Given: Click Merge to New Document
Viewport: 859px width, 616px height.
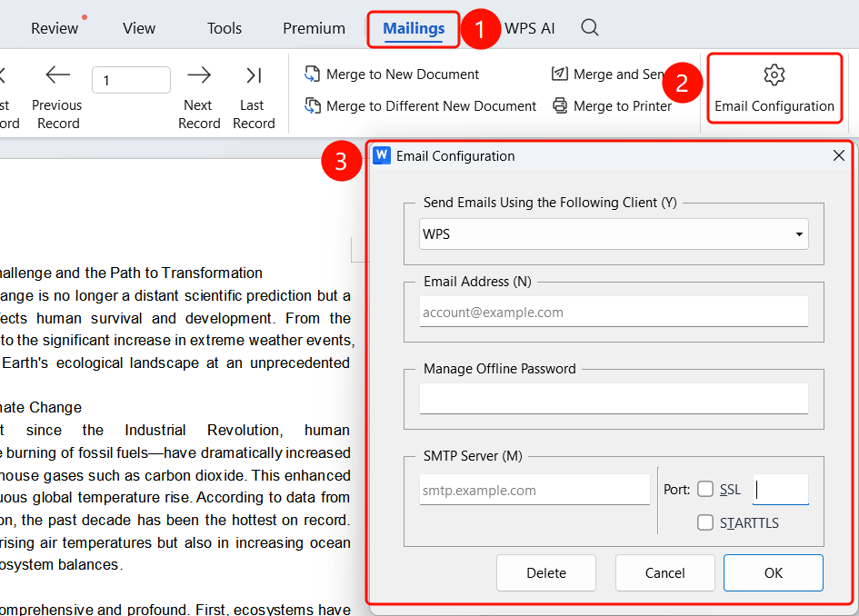Looking at the screenshot, I should (392, 74).
